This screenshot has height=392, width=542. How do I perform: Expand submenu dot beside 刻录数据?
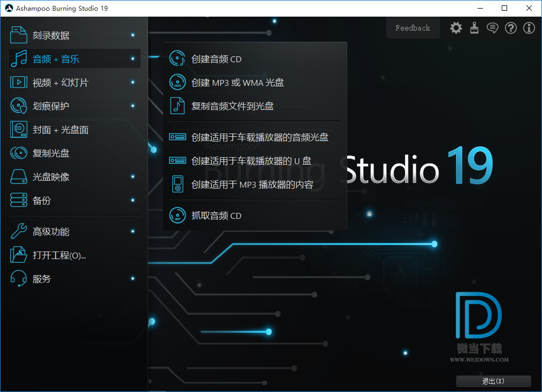tap(133, 35)
